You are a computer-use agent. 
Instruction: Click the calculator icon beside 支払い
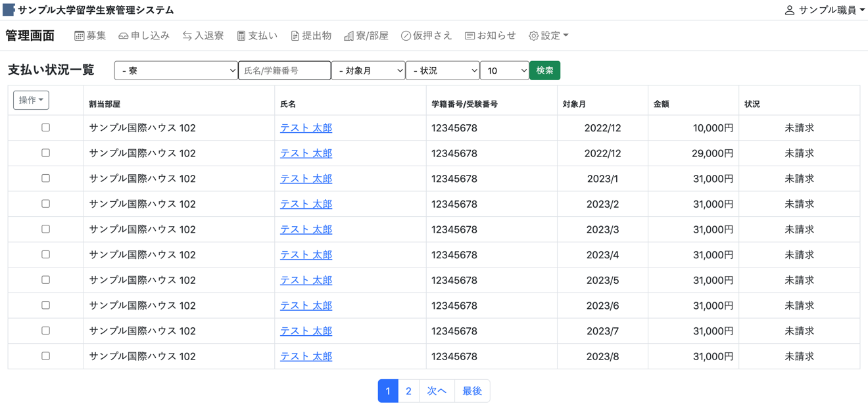(x=241, y=36)
